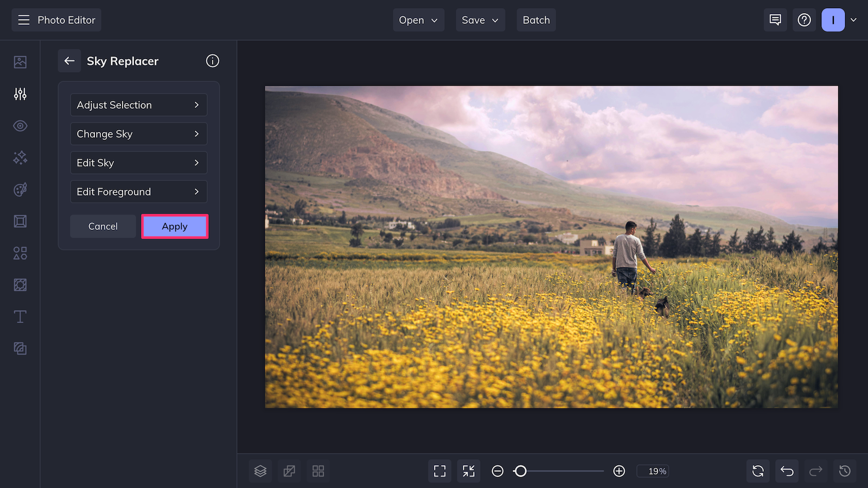
Task: Toggle the before-and-after compare view
Action: pyautogui.click(x=289, y=471)
